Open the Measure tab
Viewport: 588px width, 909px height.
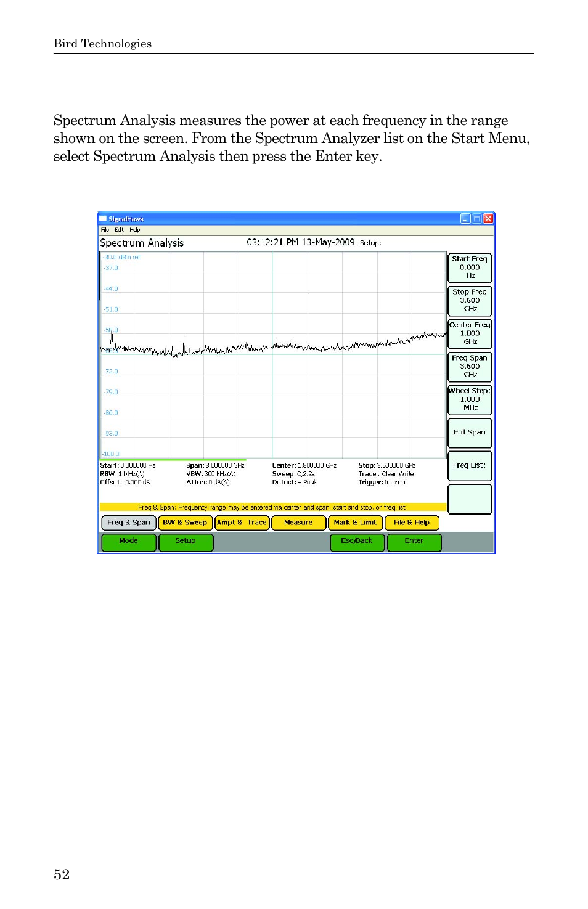tap(298, 523)
